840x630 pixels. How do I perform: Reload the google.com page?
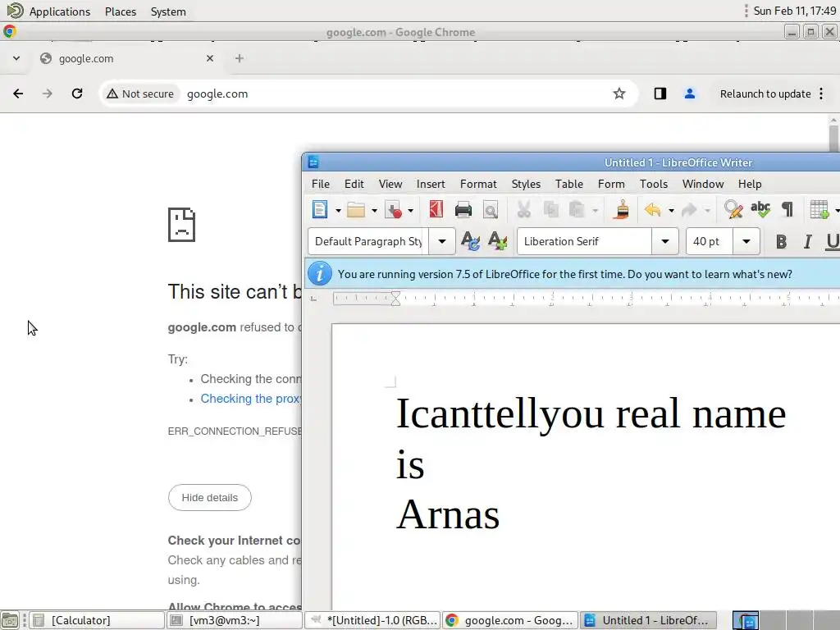[x=77, y=94]
